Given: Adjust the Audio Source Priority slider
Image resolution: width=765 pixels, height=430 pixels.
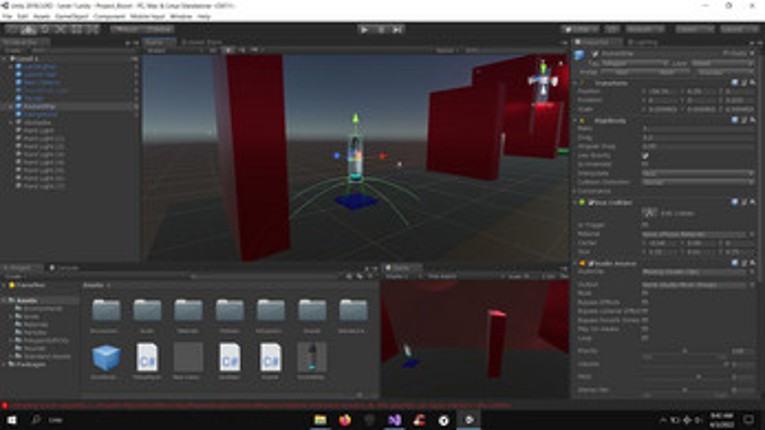Looking at the screenshot, I should coord(685,351).
